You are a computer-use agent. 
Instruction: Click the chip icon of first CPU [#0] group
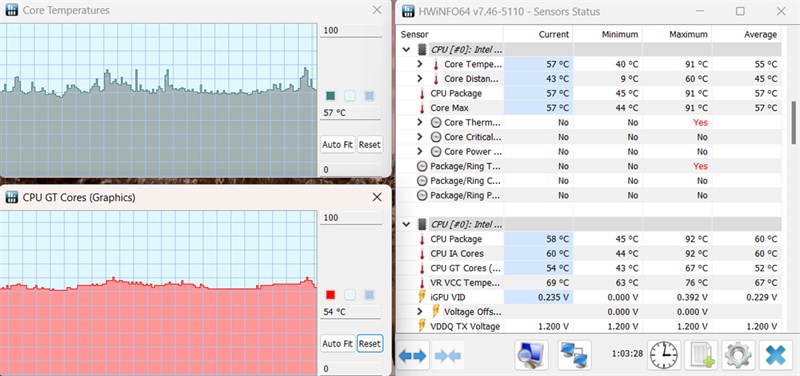tap(422, 49)
